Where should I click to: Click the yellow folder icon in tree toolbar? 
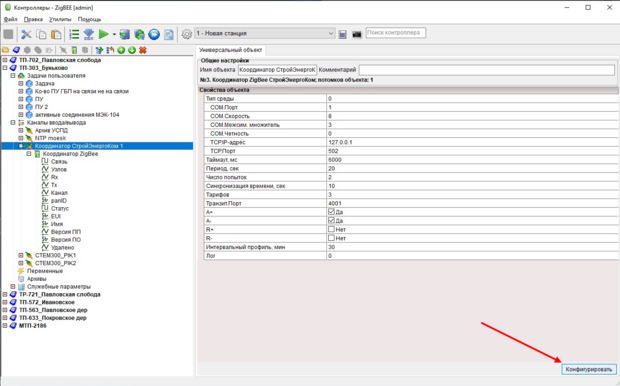pyautogui.click(x=6, y=50)
